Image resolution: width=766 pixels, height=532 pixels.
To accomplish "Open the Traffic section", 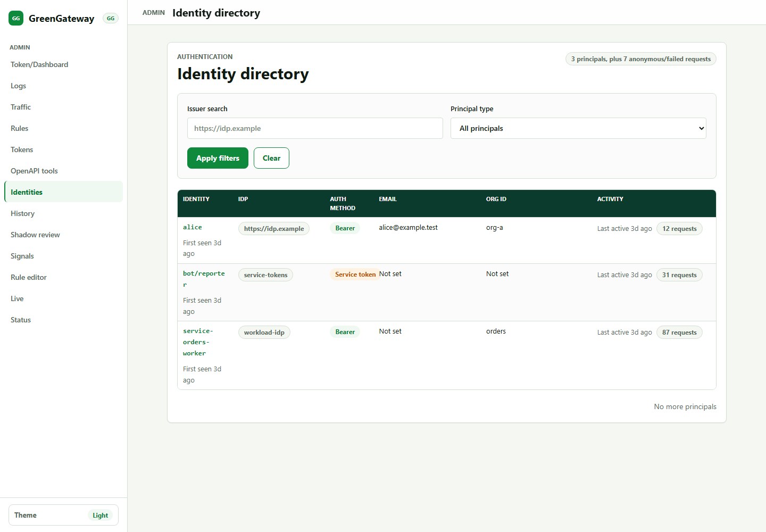I will (63, 107).
